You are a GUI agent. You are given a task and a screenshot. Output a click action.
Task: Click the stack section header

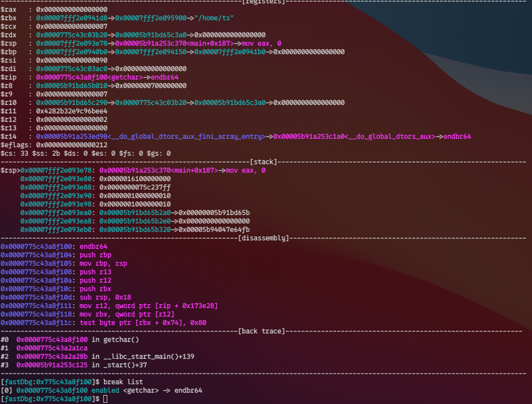coord(263,162)
